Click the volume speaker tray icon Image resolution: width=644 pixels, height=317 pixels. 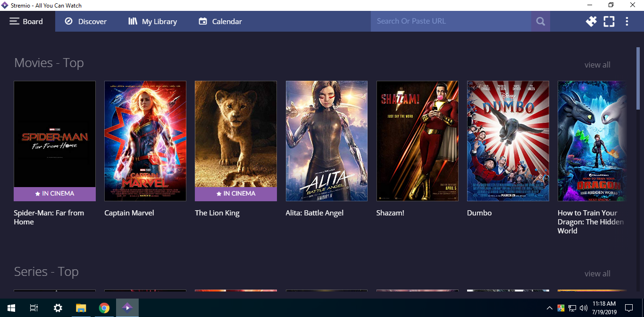click(583, 308)
